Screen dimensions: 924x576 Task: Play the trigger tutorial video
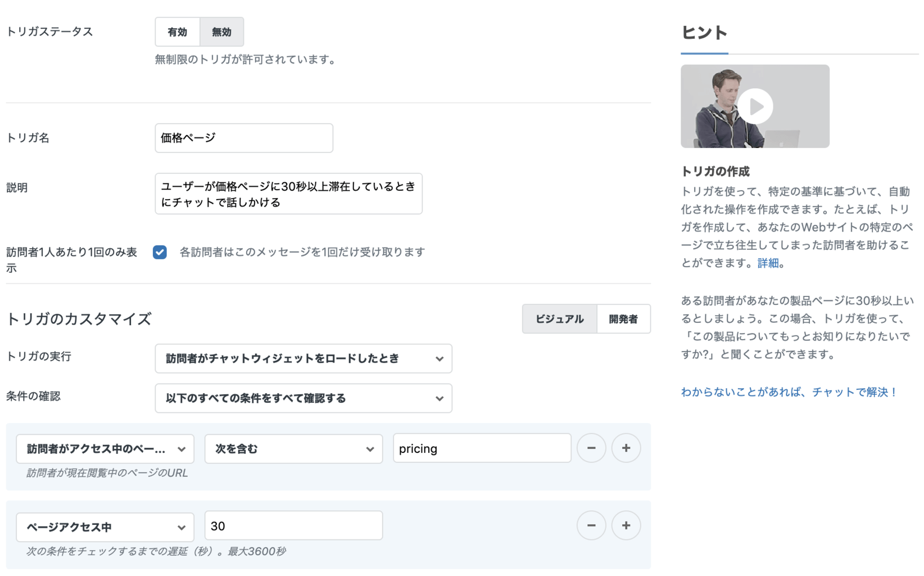pyautogui.click(x=755, y=106)
